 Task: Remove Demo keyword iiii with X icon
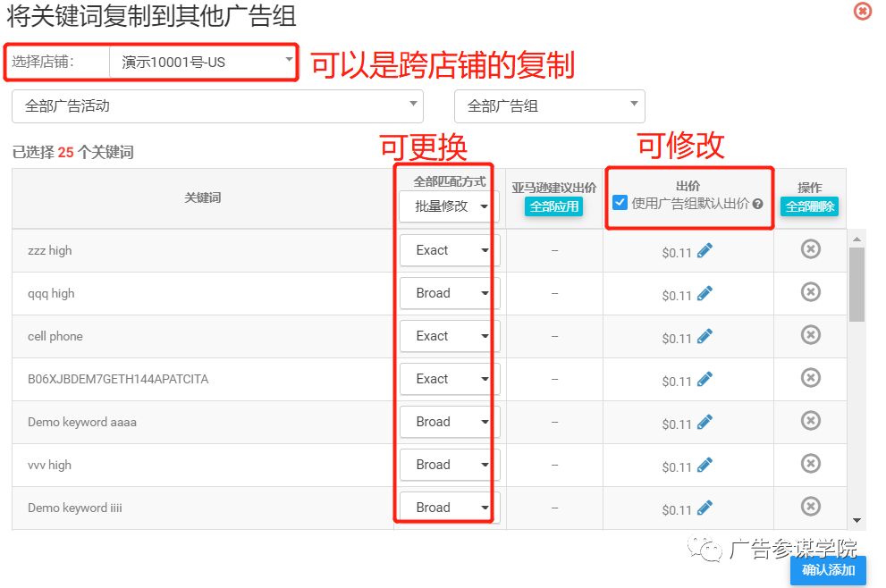click(811, 507)
